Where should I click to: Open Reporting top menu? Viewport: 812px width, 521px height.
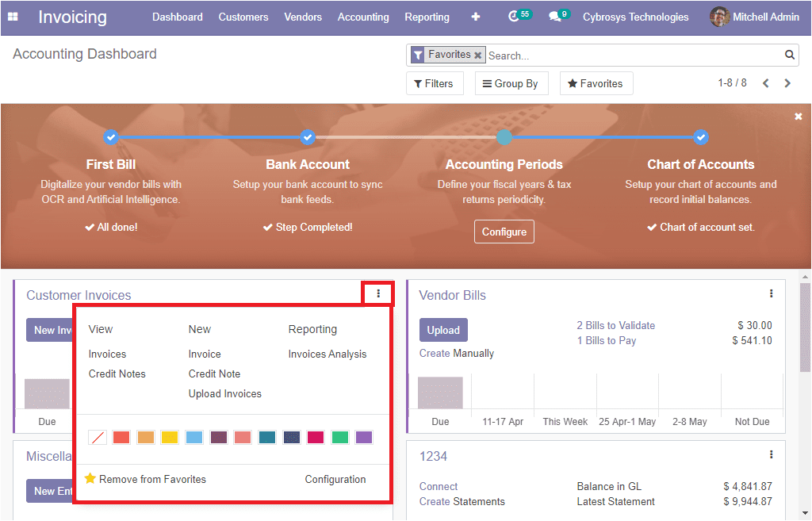pyautogui.click(x=427, y=17)
